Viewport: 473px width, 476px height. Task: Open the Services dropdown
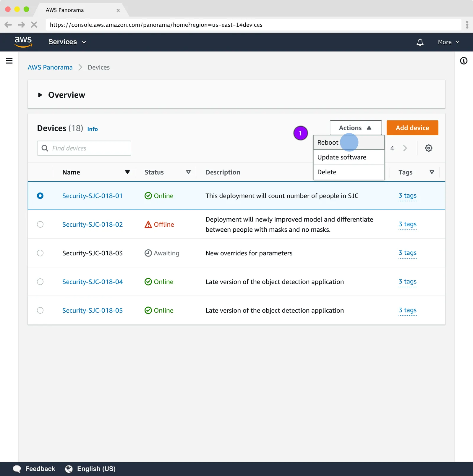click(x=67, y=42)
